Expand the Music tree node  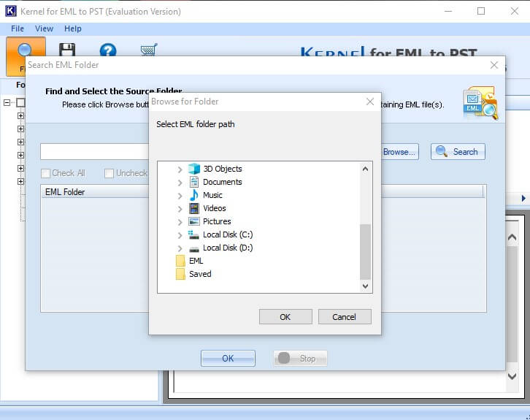coord(180,196)
